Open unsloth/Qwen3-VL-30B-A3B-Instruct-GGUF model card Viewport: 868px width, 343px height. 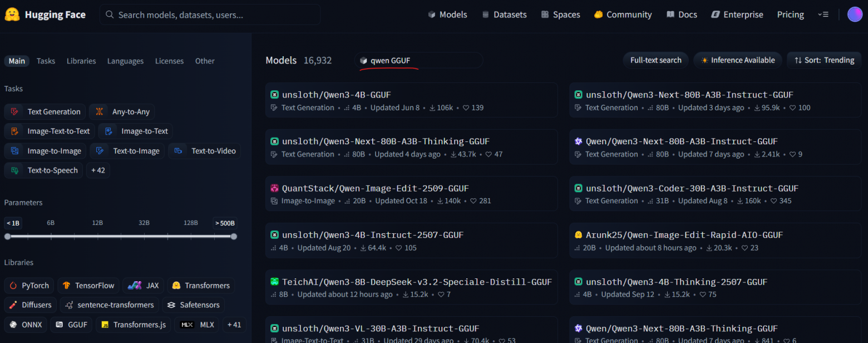pos(411,330)
